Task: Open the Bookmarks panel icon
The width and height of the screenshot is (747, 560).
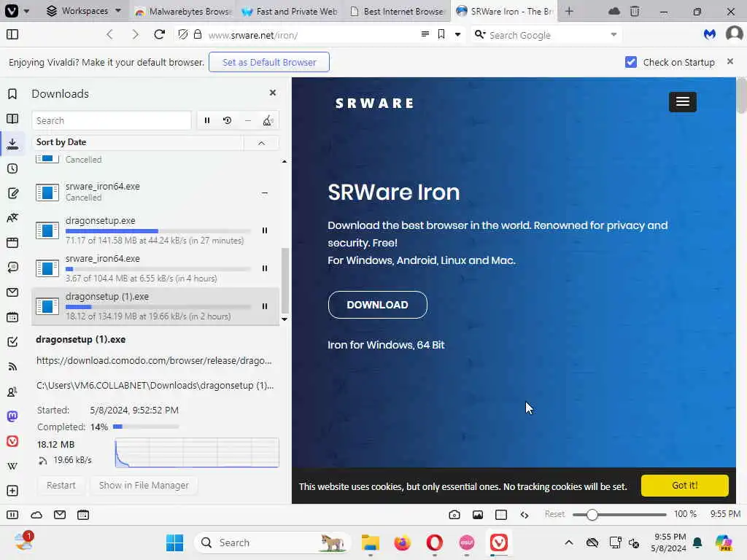Action: click(x=12, y=94)
